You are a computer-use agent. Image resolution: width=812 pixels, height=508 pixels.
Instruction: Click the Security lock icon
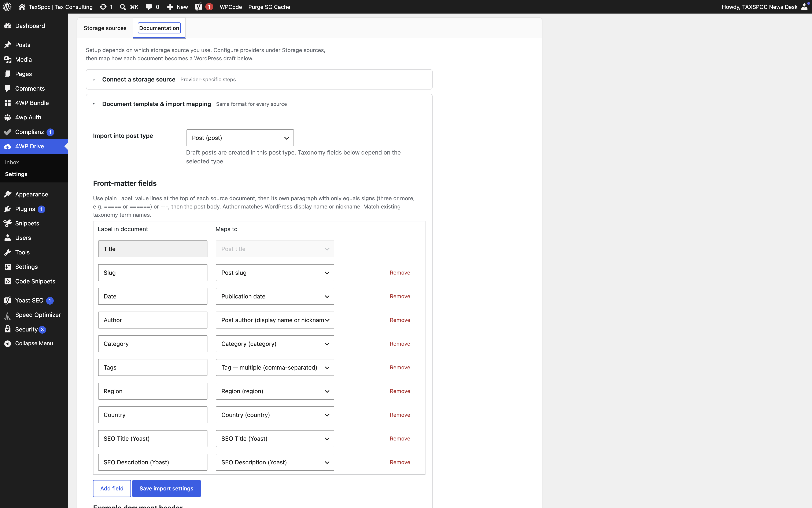[8, 329]
